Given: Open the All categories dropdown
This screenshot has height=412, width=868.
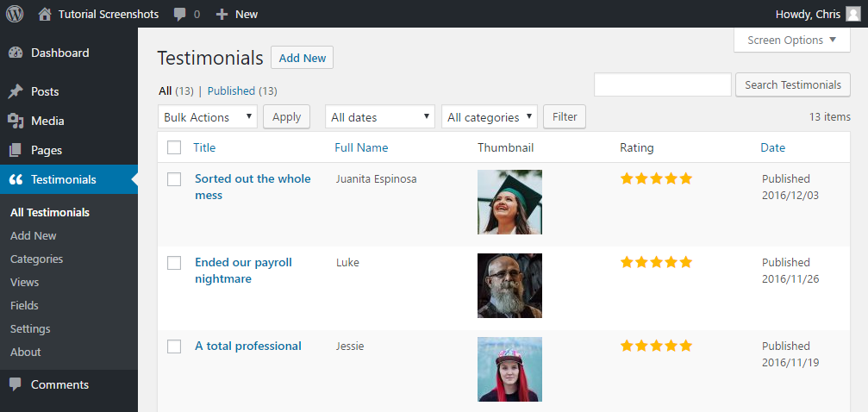Looking at the screenshot, I should [x=490, y=117].
